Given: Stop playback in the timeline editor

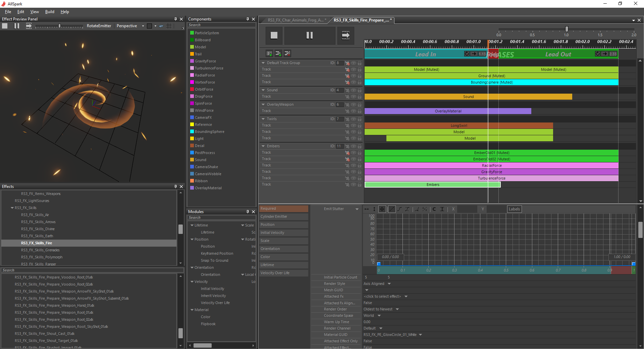Looking at the screenshot, I should [274, 35].
